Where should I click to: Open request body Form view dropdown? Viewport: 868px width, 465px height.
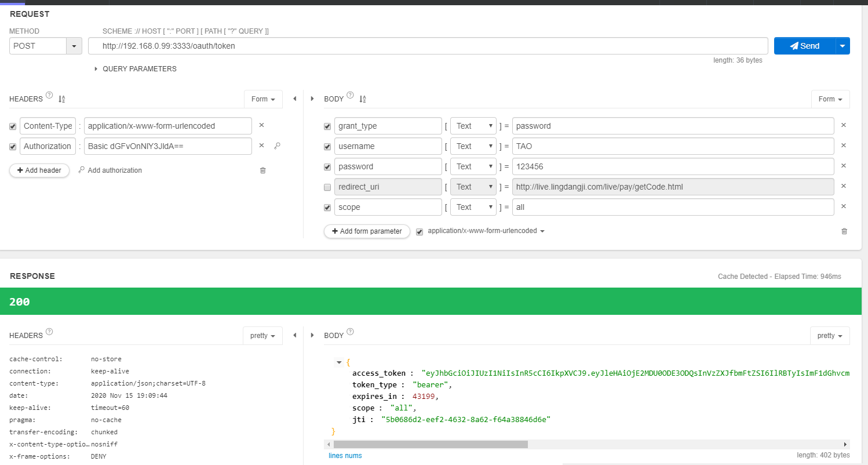click(x=830, y=99)
